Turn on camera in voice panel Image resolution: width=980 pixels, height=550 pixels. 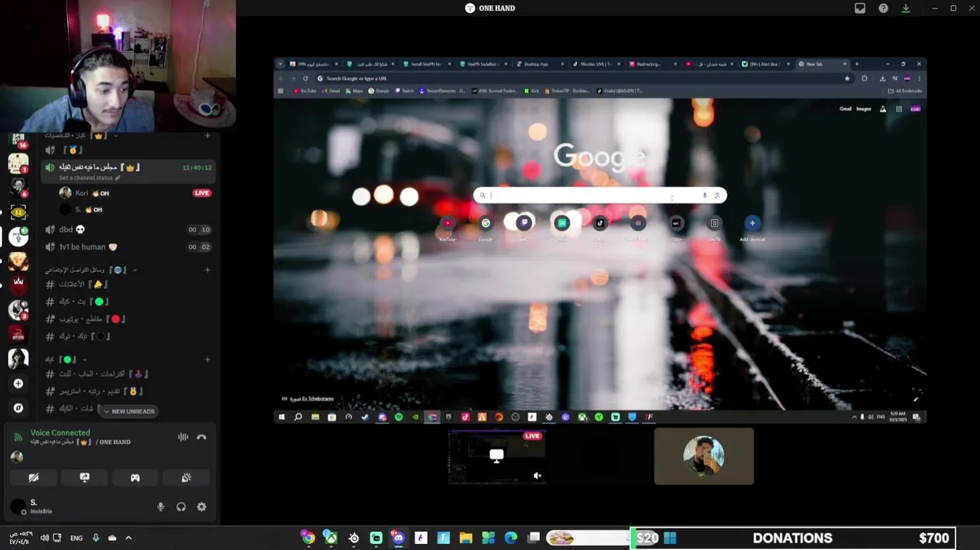click(x=34, y=477)
